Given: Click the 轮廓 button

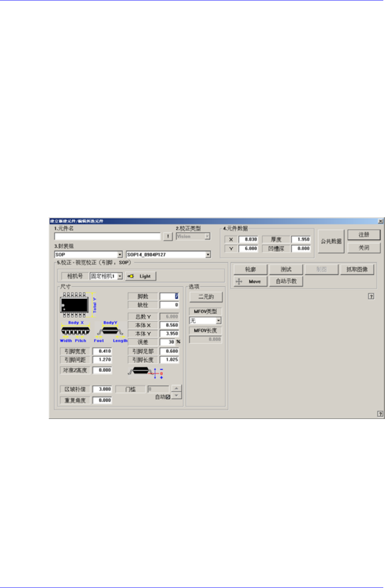Looking at the screenshot, I should point(251,270).
